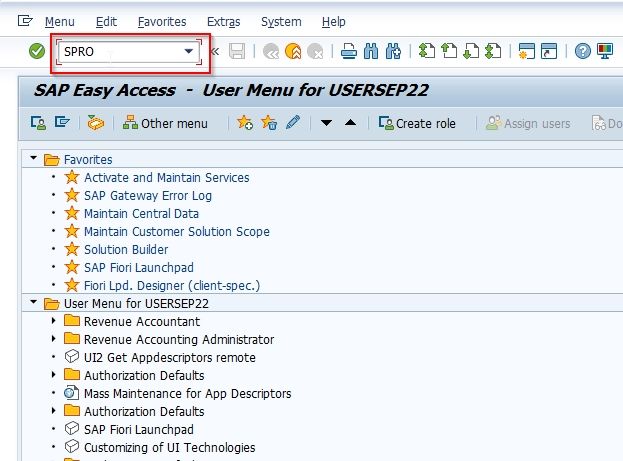Select the Revenue Accounting Administrator label

point(179,339)
